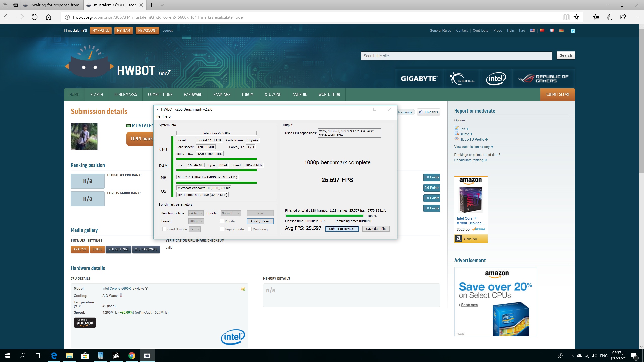Open MY PROFILE button
Screen dimensions: 644x362
click(x=101, y=30)
